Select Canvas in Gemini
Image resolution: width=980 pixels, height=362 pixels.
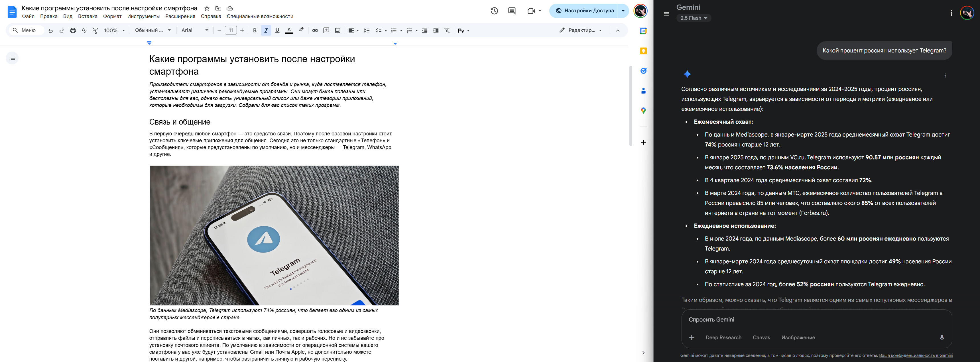click(x=761, y=338)
